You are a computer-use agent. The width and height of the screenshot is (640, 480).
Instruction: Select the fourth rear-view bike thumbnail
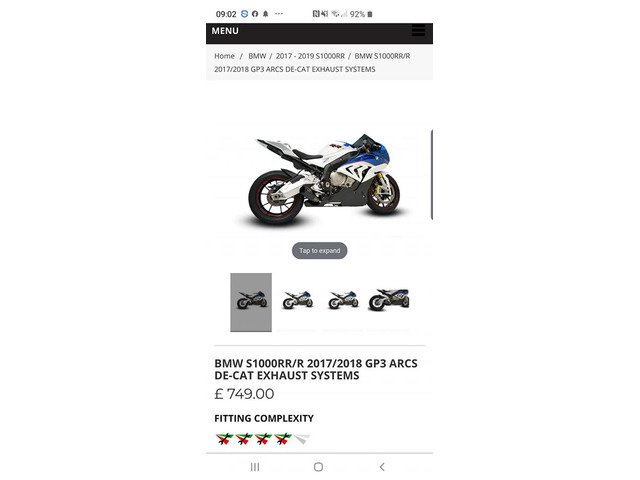coord(389,300)
